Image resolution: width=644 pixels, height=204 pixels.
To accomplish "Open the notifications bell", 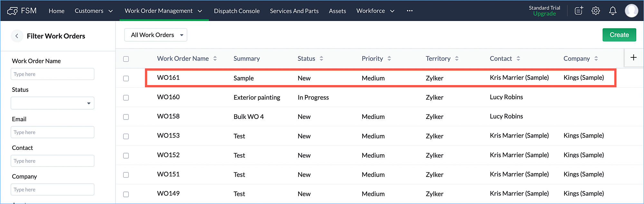I will coord(613,11).
